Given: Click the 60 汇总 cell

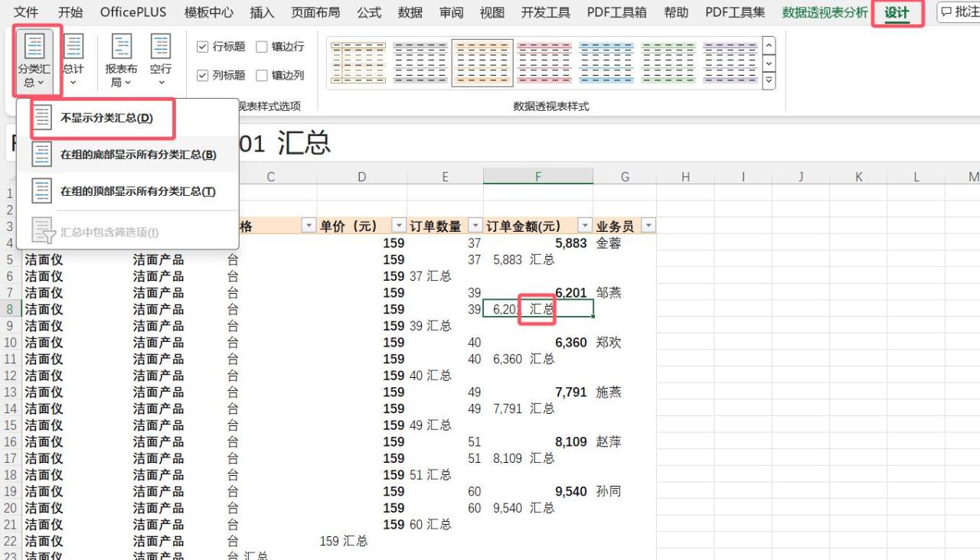Looking at the screenshot, I should [x=445, y=525].
